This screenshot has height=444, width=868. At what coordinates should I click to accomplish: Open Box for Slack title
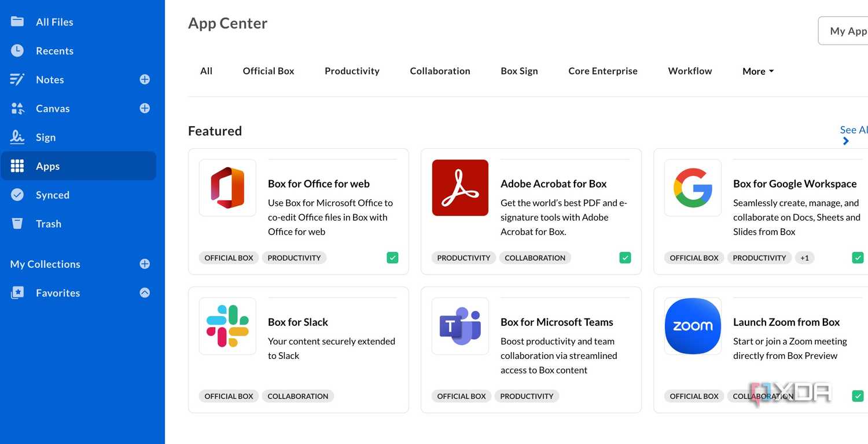click(x=298, y=322)
